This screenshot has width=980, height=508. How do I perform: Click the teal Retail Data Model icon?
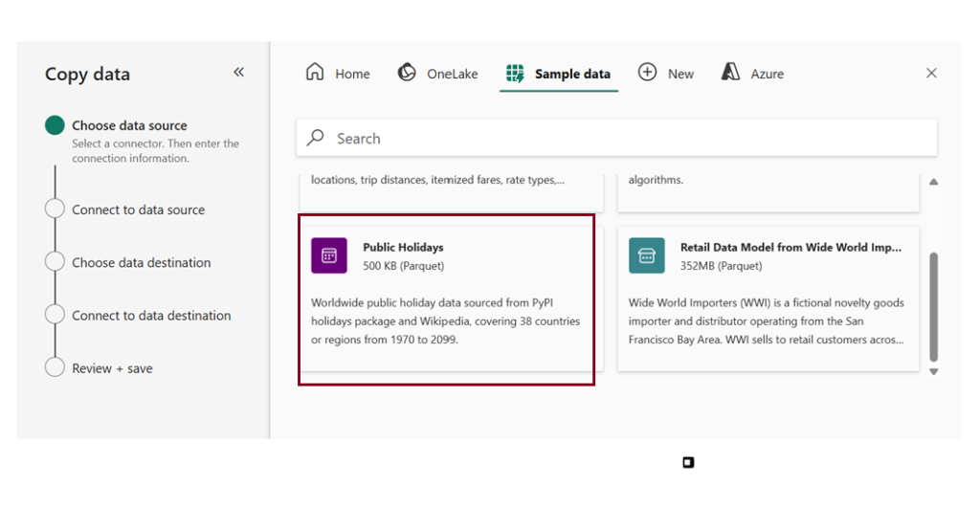tap(646, 255)
